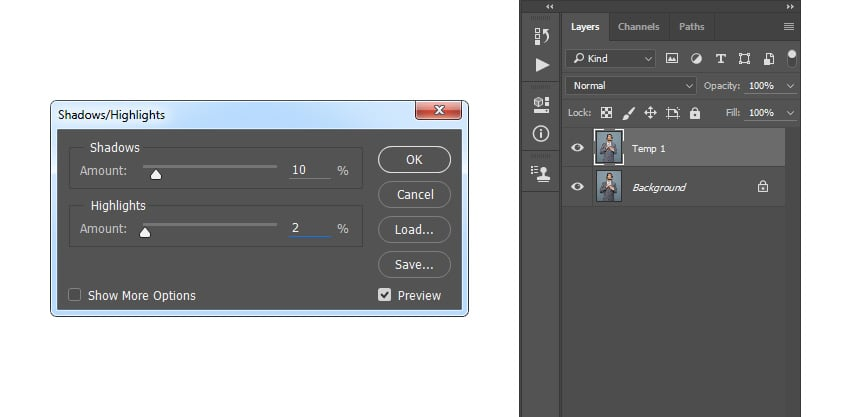Image resolution: width=850 pixels, height=417 pixels.
Task: Click the Background layer name
Action: coord(659,187)
